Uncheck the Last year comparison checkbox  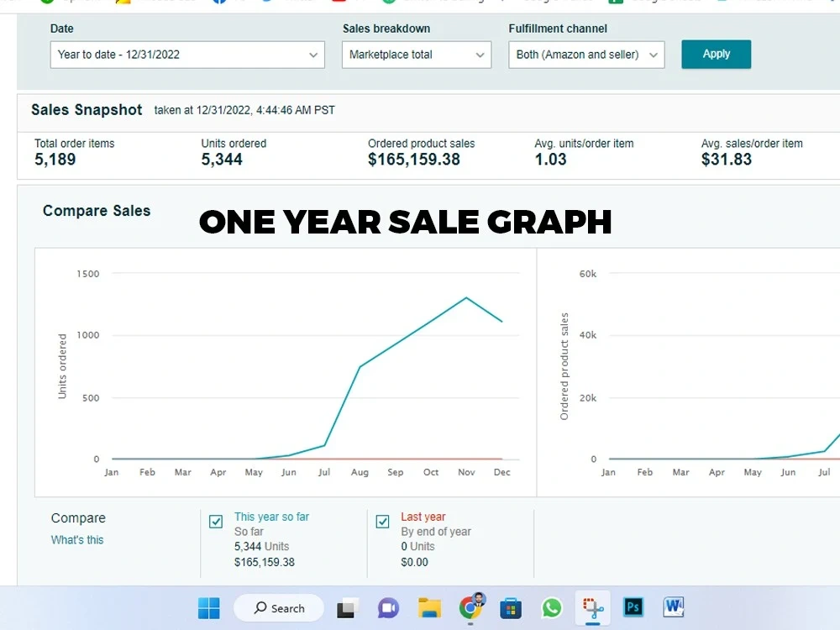(x=382, y=522)
